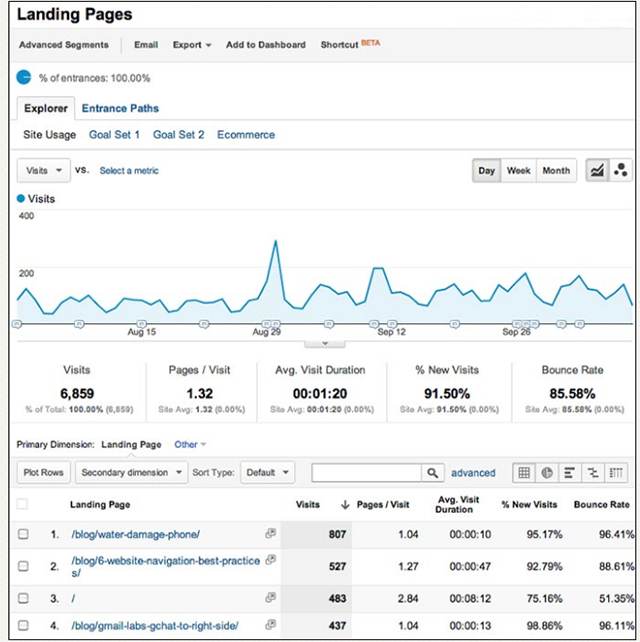Switch to the Entrance Paths tab
The image size is (640, 642).
[120, 108]
